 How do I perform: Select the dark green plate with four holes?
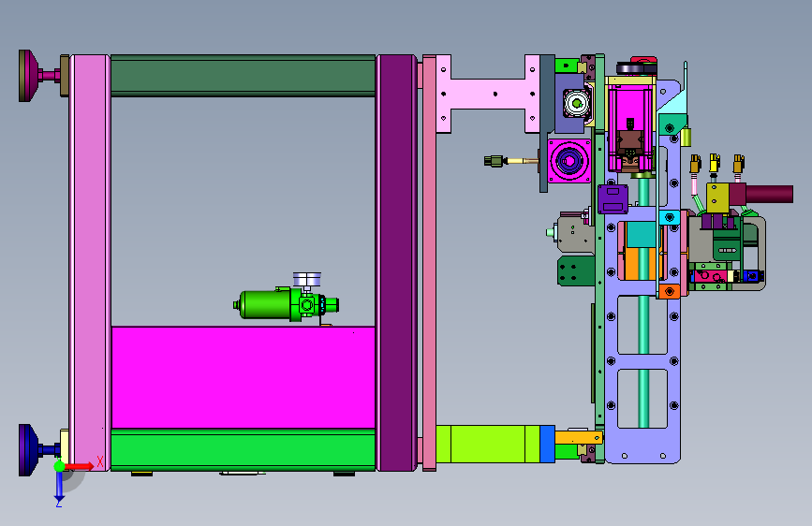point(576,270)
